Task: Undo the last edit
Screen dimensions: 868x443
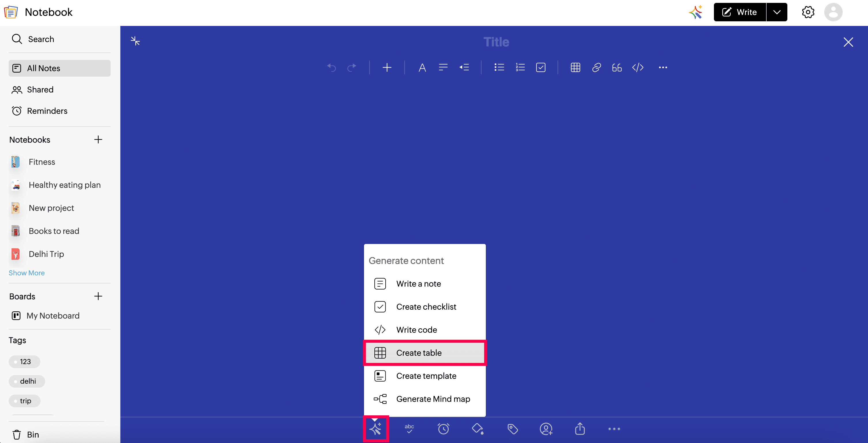Action: tap(331, 67)
